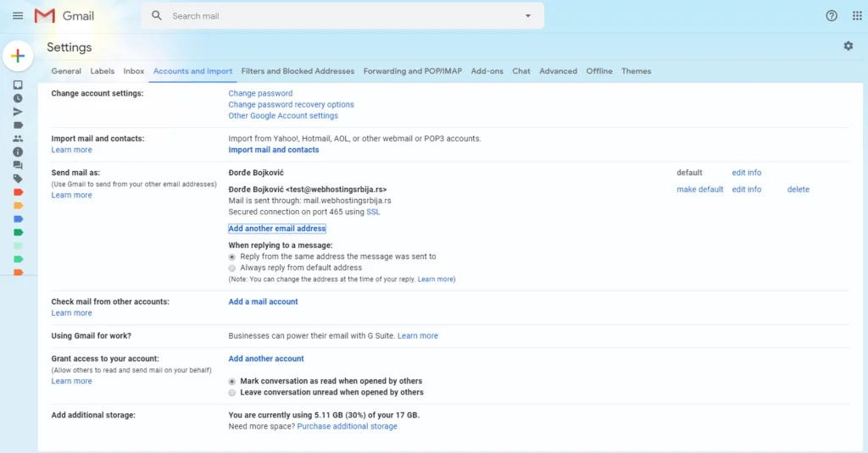
Task: Focus the Search mail field
Action: pyautogui.click(x=342, y=16)
